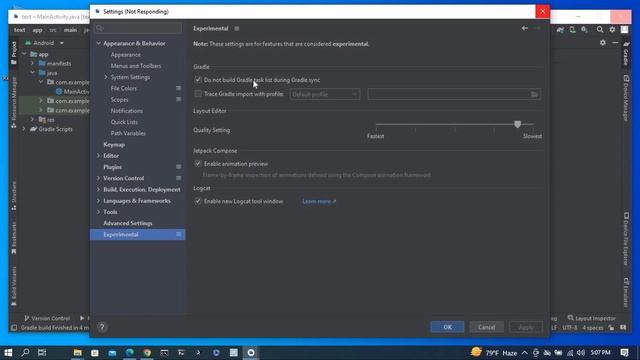Screen dimensions: 640x360
Task: Expand Version Control settings node
Action: tap(98, 178)
